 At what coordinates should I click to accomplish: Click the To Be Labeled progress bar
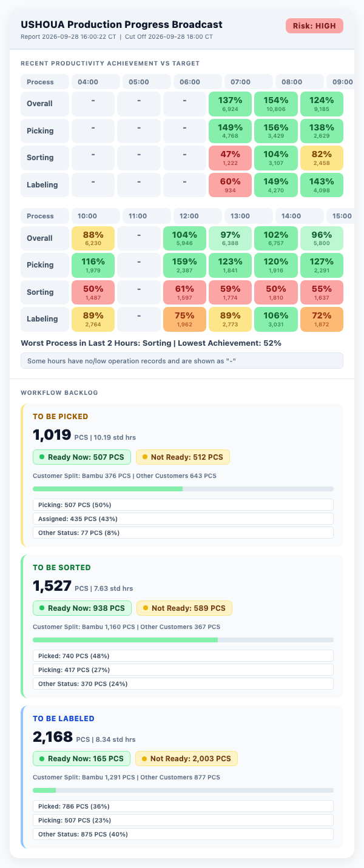click(x=183, y=790)
